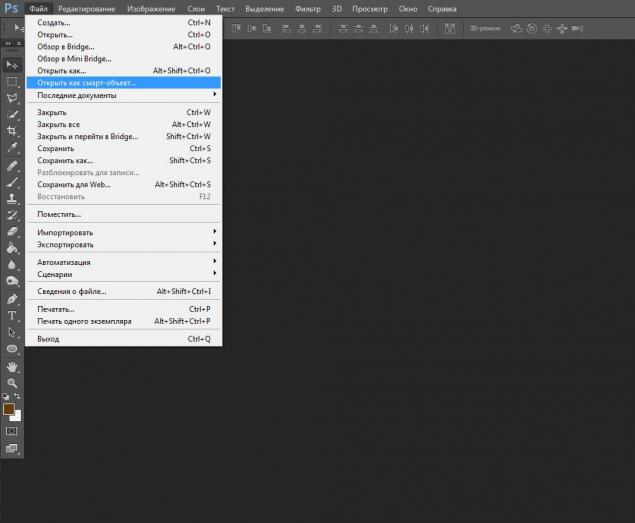Select the Rectangular Marquee tool
The height and width of the screenshot is (523, 635).
(12, 81)
